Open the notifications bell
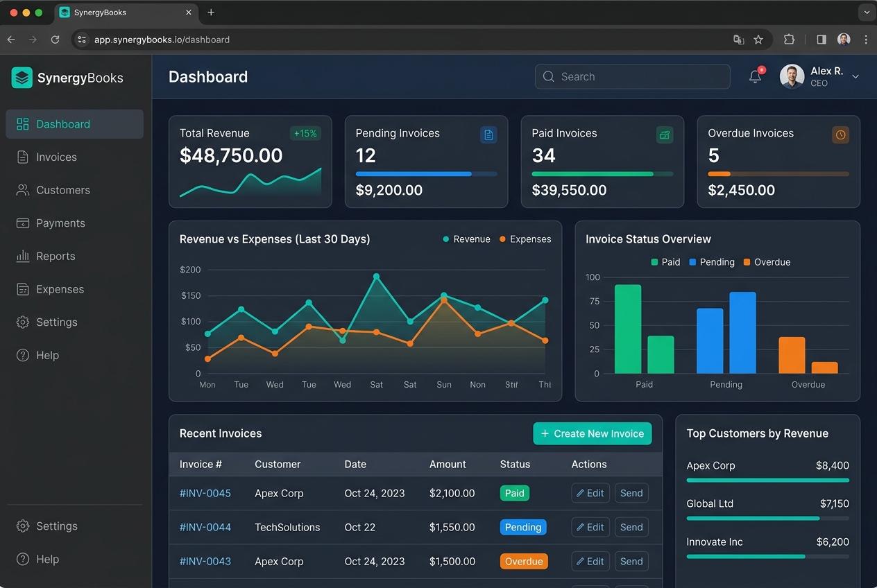 point(756,76)
